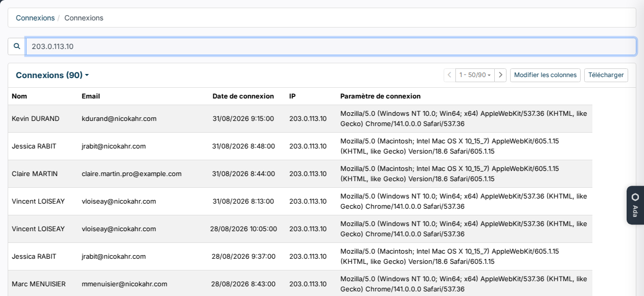Click the search magnifier icon
This screenshot has height=296, width=644.
(17, 46)
